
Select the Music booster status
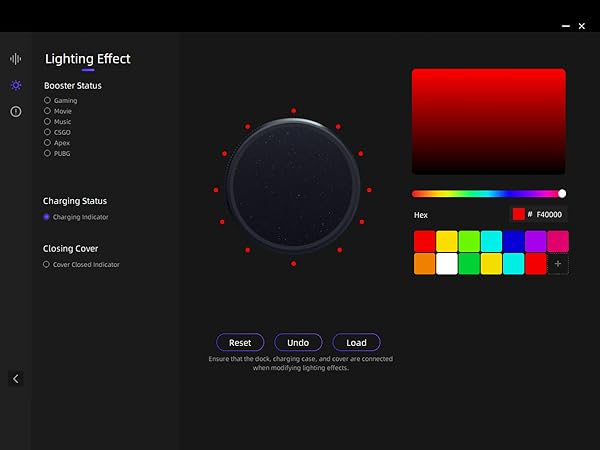(58, 122)
